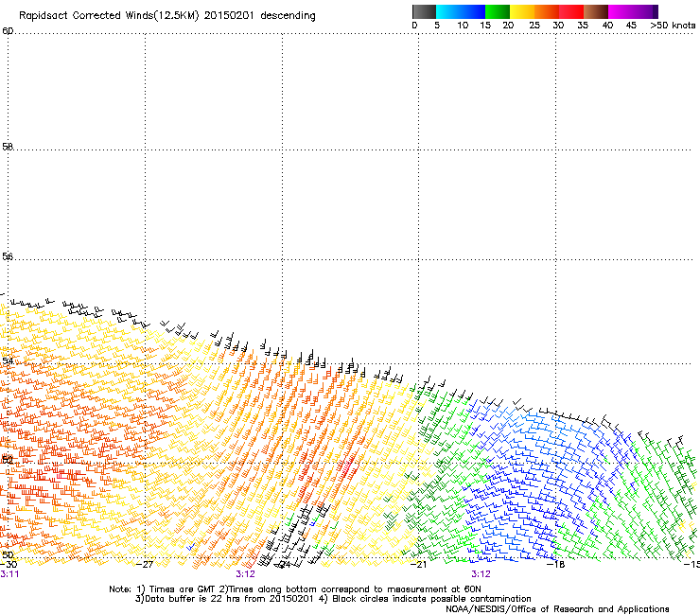The image size is (700, 615).
Task: Click the latitude label '56'
Action: pyautogui.click(x=8, y=256)
